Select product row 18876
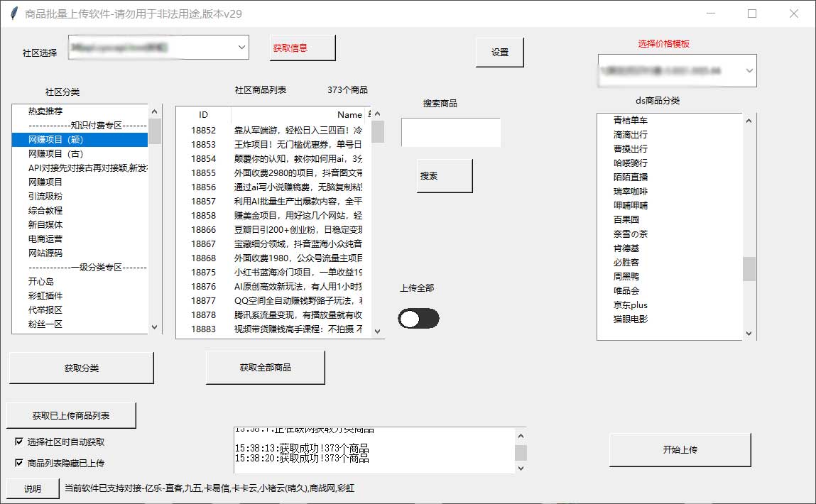 (273, 286)
